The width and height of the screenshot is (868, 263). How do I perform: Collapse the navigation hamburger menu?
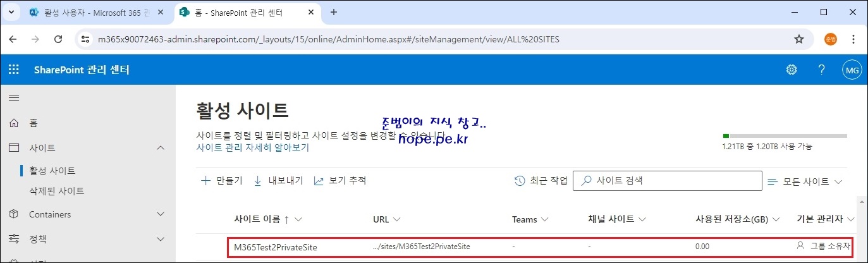coord(13,98)
